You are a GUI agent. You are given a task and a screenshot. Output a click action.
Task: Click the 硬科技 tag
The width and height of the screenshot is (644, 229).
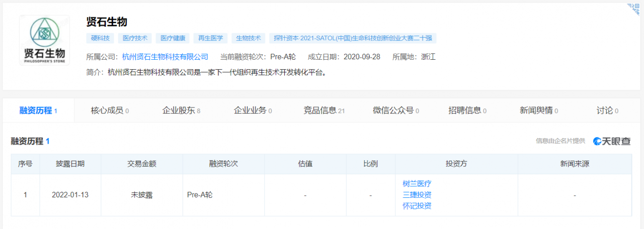coord(100,38)
